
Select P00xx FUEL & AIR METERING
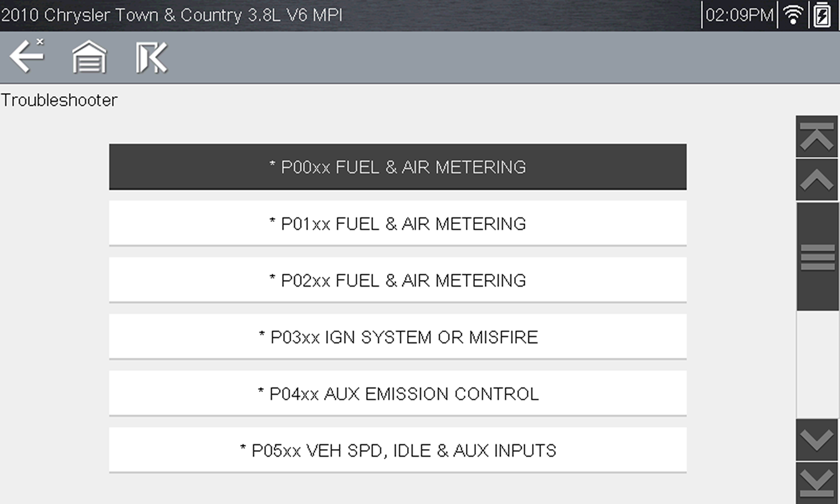[x=398, y=167]
